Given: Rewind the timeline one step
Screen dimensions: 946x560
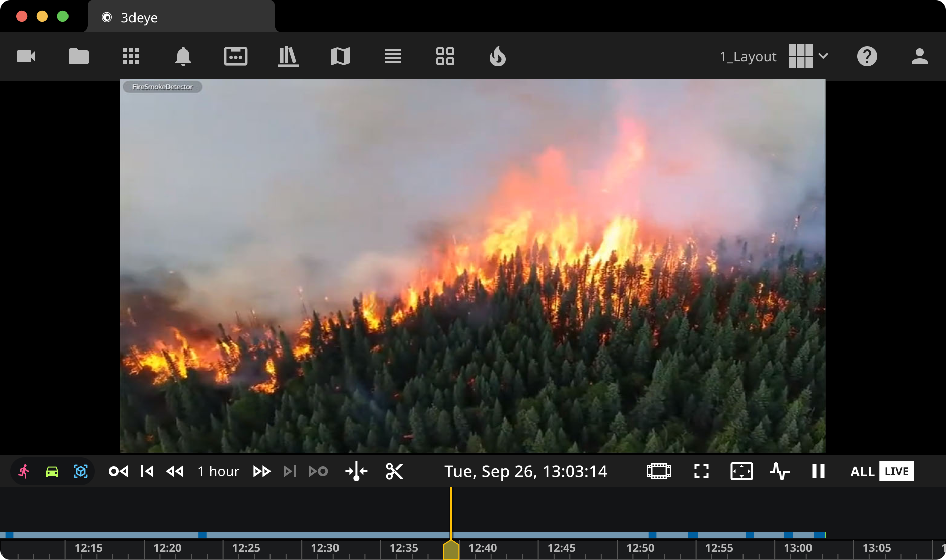Looking at the screenshot, I should tap(175, 471).
